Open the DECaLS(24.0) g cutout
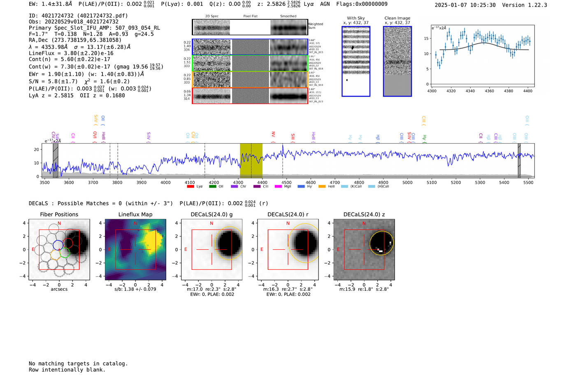Image resolution: width=576 pixels, height=392 pixels. (211, 250)
